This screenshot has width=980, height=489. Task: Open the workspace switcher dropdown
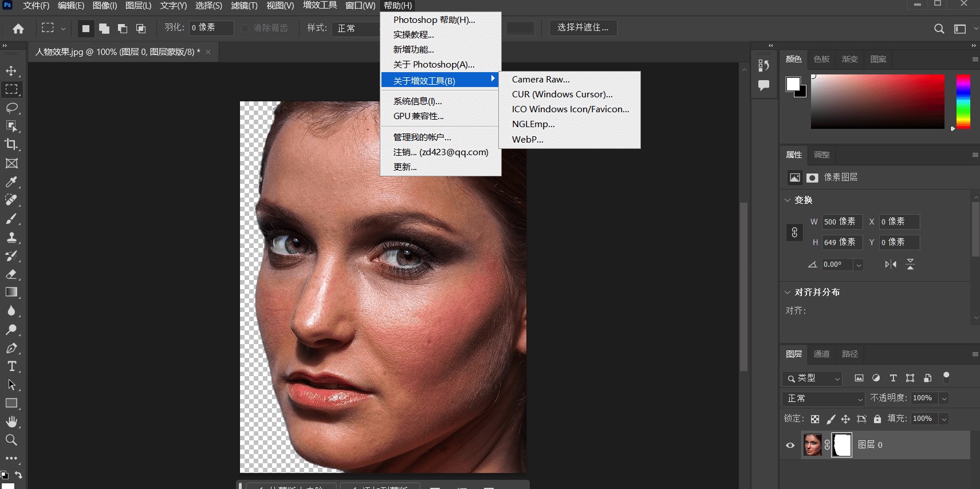[965, 28]
